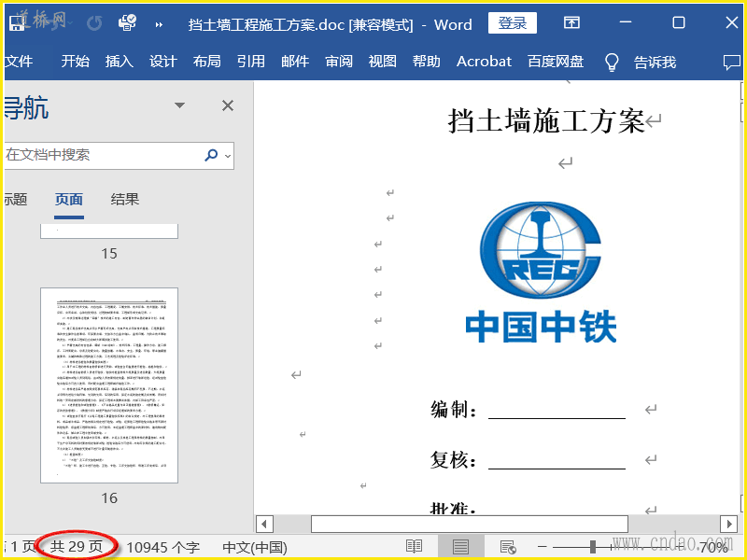Open the 设计 ribbon tab
The image size is (747, 560).
click(162, 62)
